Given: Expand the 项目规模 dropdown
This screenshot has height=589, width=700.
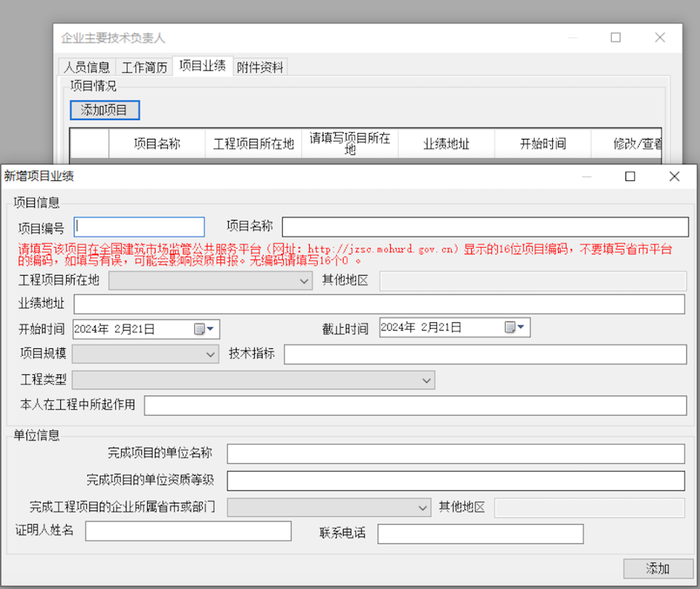Looking at the screenshot, I should [x=211, y=354].
